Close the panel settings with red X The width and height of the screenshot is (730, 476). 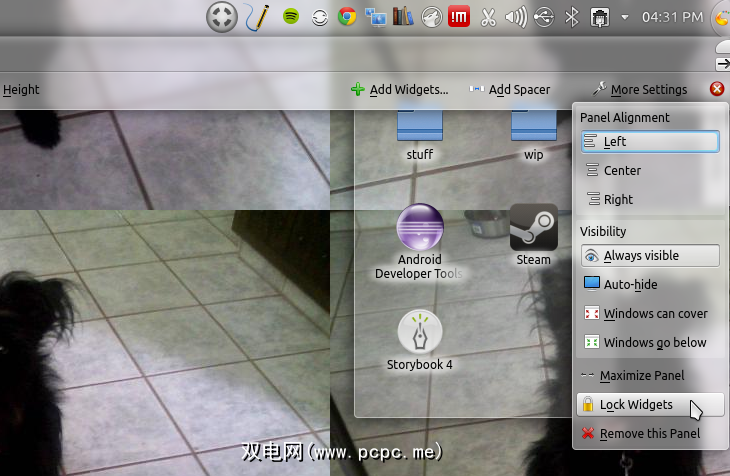pos(717,89)
